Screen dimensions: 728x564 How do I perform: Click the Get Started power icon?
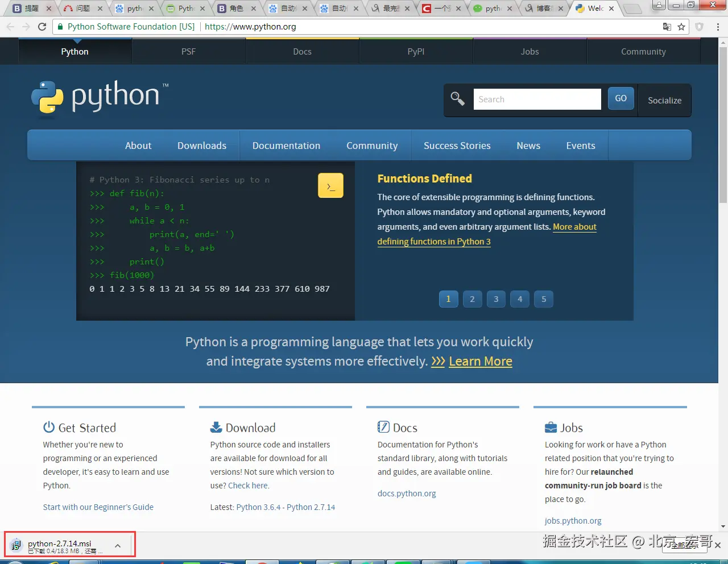coord(49,427)
